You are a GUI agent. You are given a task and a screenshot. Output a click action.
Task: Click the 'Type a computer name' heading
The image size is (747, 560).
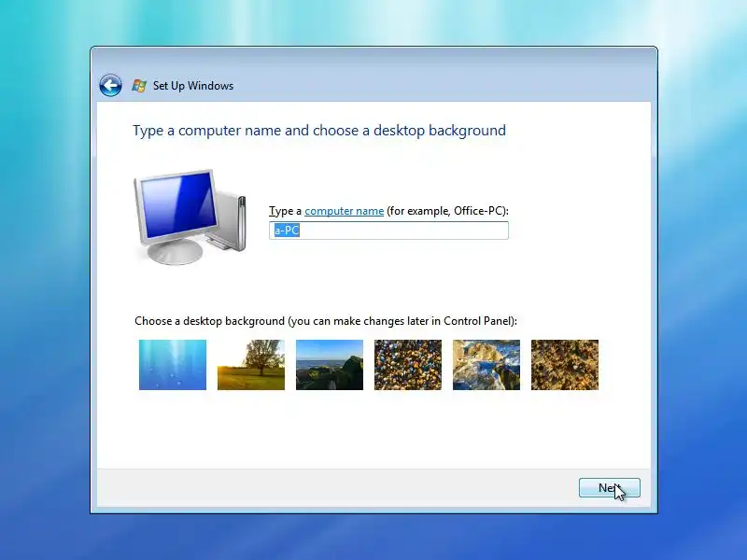pos(319,131)
